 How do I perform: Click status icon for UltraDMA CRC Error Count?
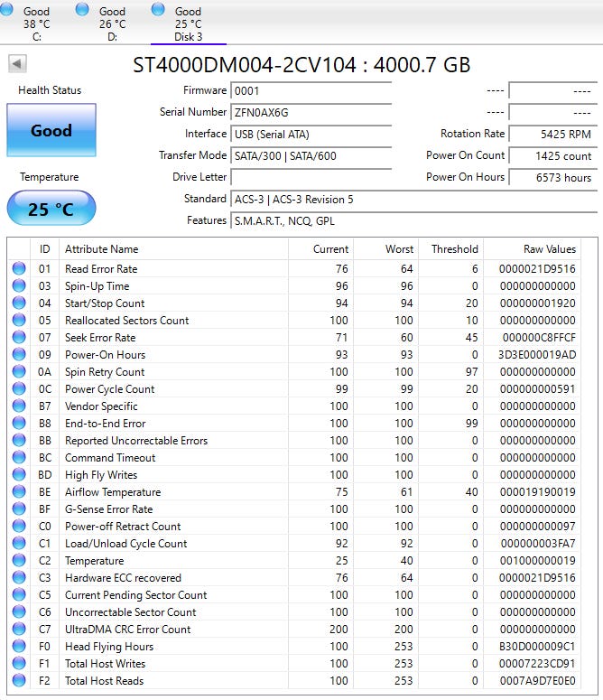point(19,629)
